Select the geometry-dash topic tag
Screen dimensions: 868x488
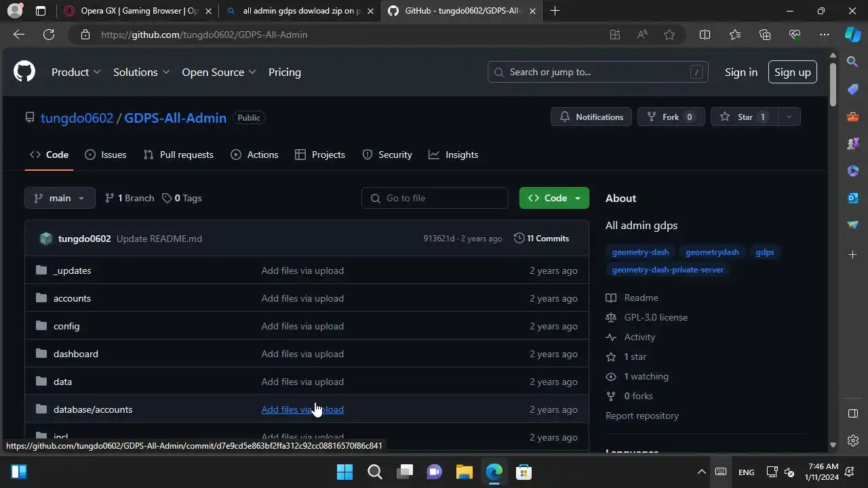coord(640,252)
